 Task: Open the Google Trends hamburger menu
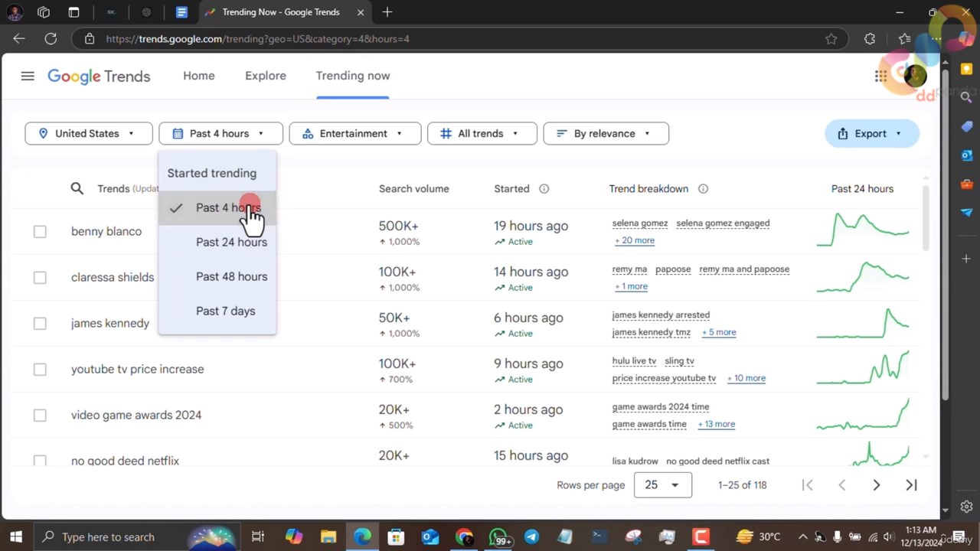(x=28, y=76)
